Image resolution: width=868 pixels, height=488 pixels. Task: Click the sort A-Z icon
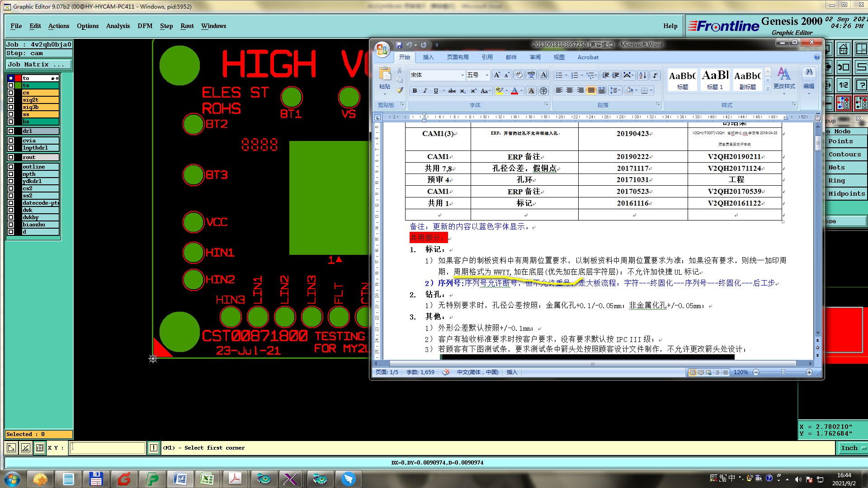pyautogui.click(x=642, y=75)
